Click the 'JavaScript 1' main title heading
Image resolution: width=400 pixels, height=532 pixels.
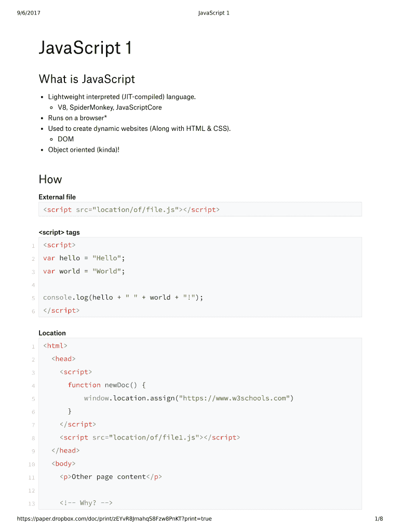tap(85, 48)
